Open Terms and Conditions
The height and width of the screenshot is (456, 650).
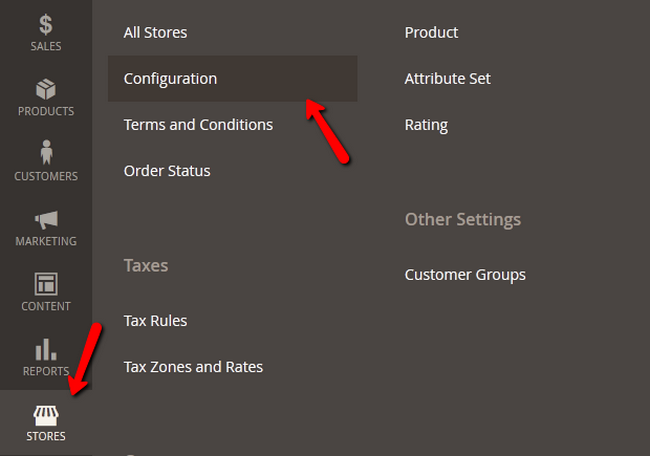(198, 125)
